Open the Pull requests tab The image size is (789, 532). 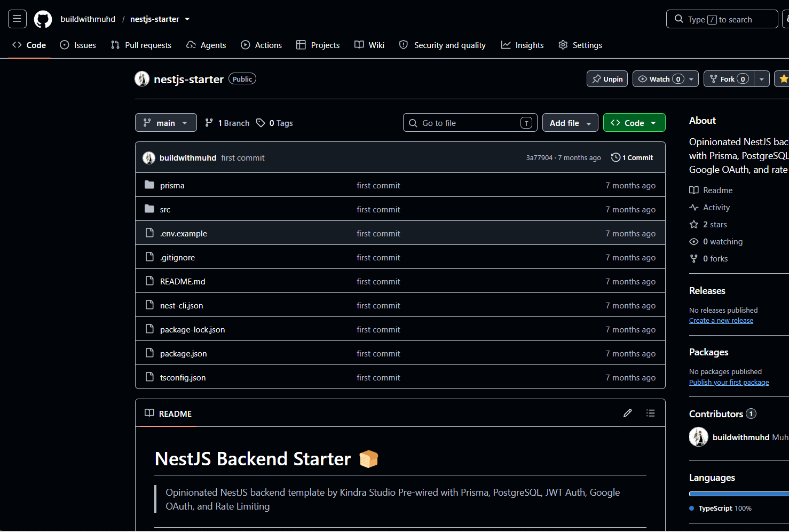pos(141,45)
